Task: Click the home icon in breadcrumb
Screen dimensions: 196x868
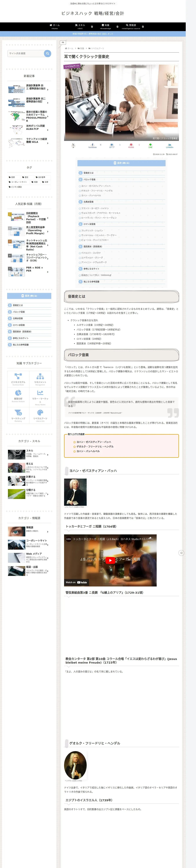Action: 66,48
